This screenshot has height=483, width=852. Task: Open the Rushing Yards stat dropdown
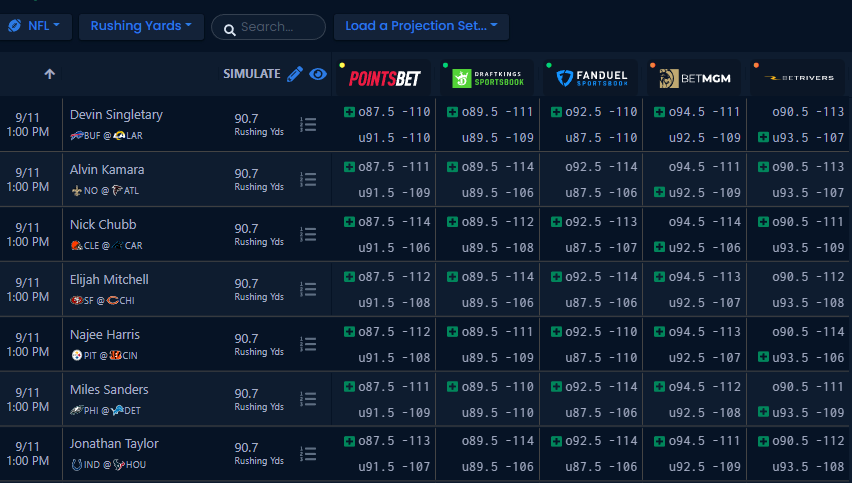pyautogui.click(x=141, y=26)
